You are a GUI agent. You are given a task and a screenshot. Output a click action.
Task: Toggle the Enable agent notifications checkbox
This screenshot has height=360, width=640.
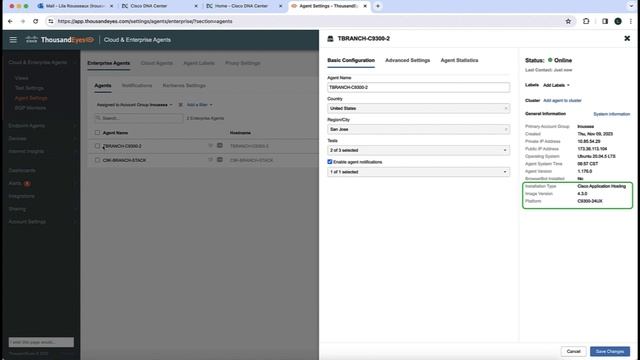point(330,162)
